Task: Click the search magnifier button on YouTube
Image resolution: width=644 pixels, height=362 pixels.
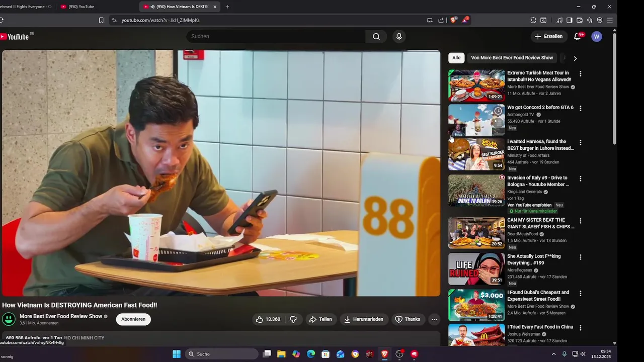Action: (376, 37)
